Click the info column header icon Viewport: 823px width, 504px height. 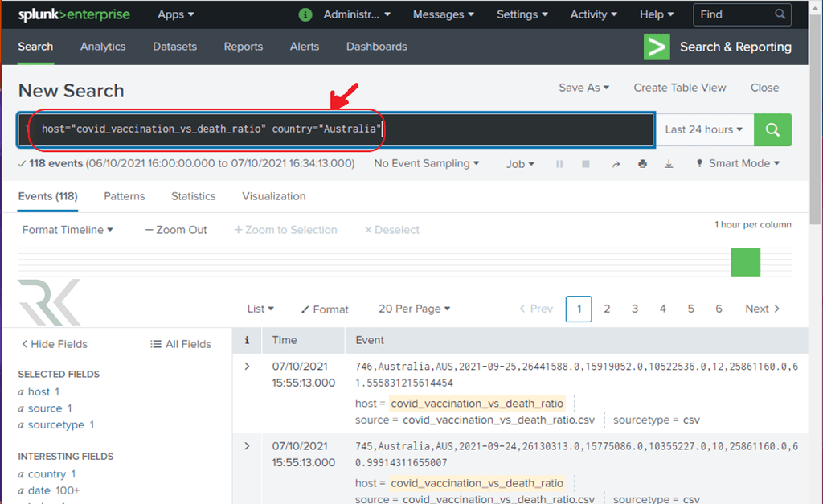point(247,340)
